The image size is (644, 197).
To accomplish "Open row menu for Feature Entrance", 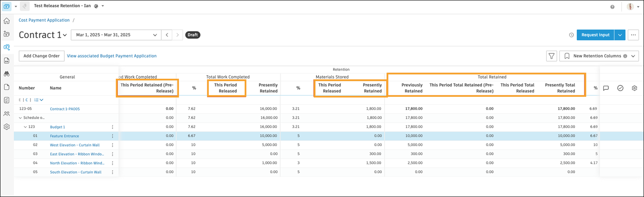I will tap(113, 136).
